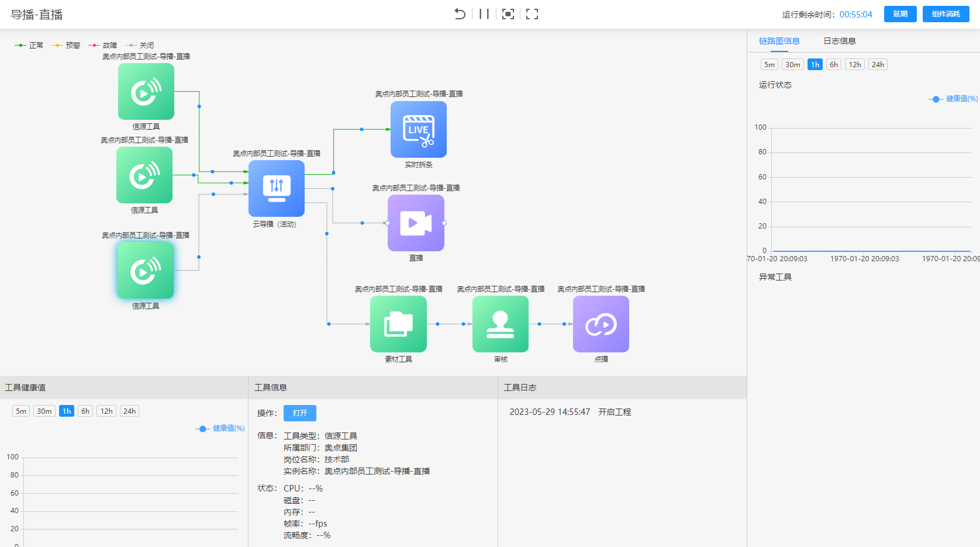The height and width of the screenshot is (547, 980).
Task: Click the 开启工程 log entry
Action: (x=570, y=412)
